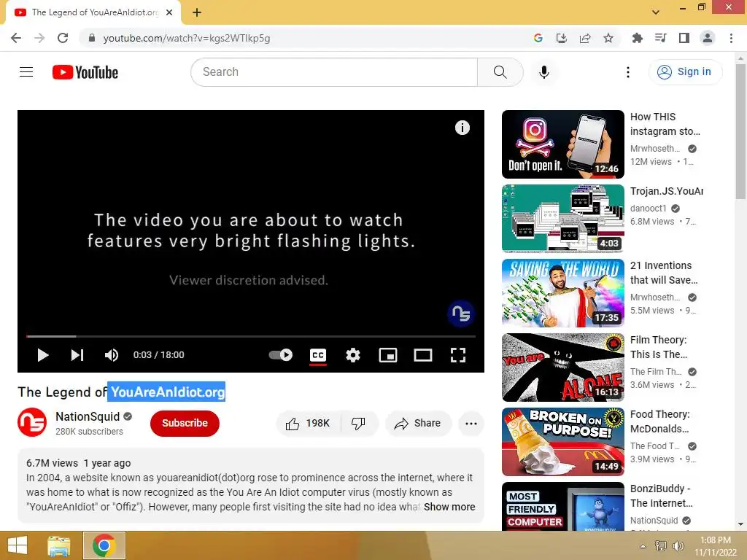Mute the video volume
Screen dimensions: 747x560
pos(112,355)
